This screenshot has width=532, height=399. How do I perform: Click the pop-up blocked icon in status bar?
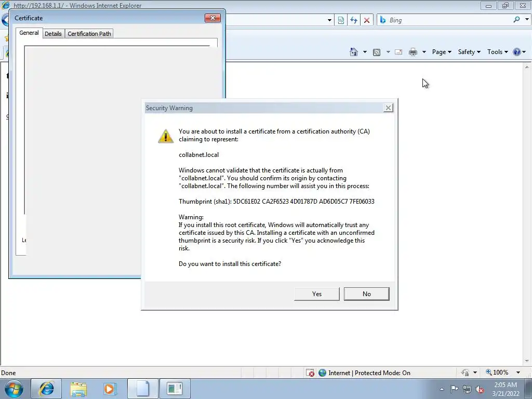pyautogui.click(x=310, y=373)
